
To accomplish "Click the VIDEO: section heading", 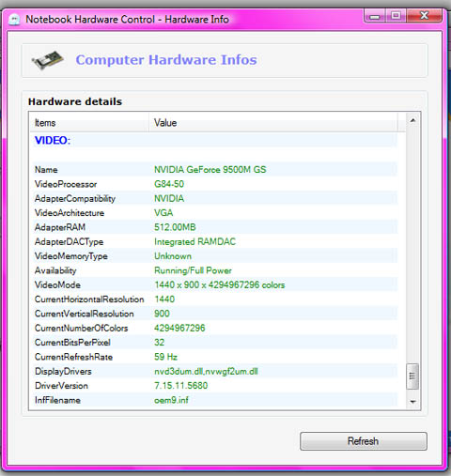I will 53,140.
